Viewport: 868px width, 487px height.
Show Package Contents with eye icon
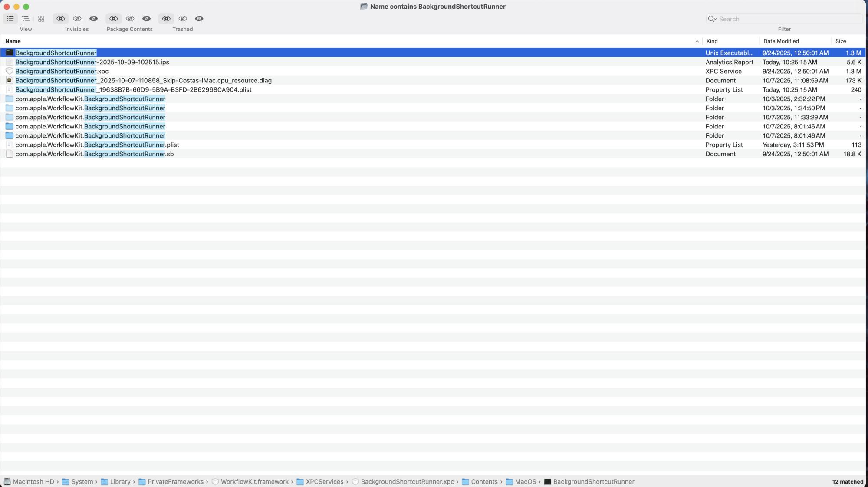114,19
